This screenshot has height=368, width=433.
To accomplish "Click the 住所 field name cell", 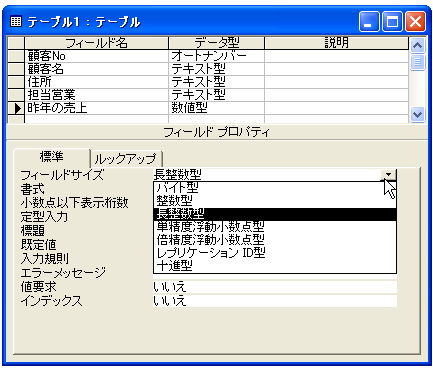I will (96, 82).
